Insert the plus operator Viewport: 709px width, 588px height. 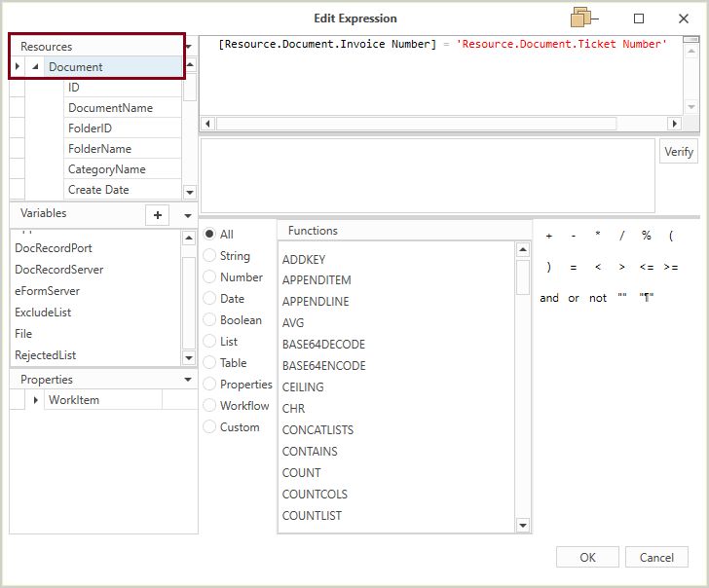click(x=549, y=236)
